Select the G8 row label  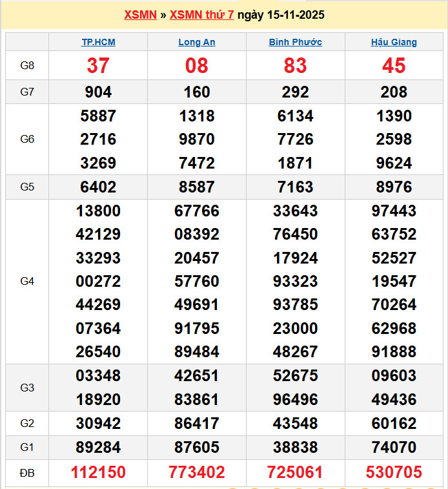point(27,65)
